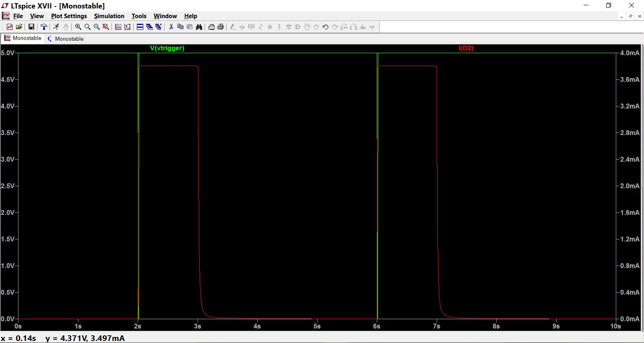Image resolution: width=644 pixels, height=343 pixels.
Task: Switch to the Monostable waveform tab
Action: click(23, 38)
